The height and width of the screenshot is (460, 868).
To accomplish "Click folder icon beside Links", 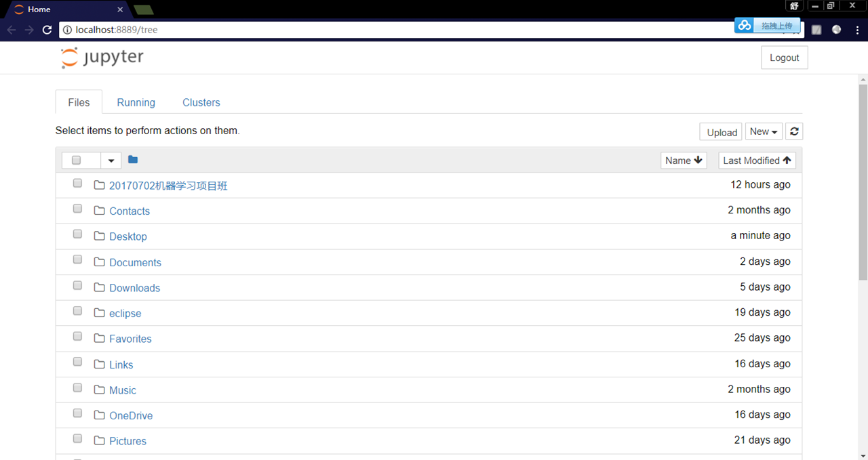I will click(x=100, y=364).
